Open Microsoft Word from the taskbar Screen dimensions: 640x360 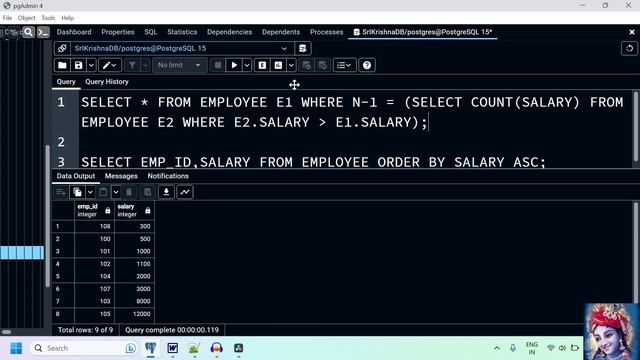coord(173,348)
